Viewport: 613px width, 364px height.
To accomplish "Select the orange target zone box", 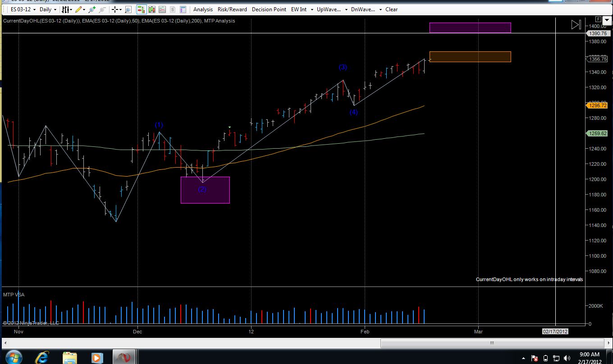I will [470, 57].
